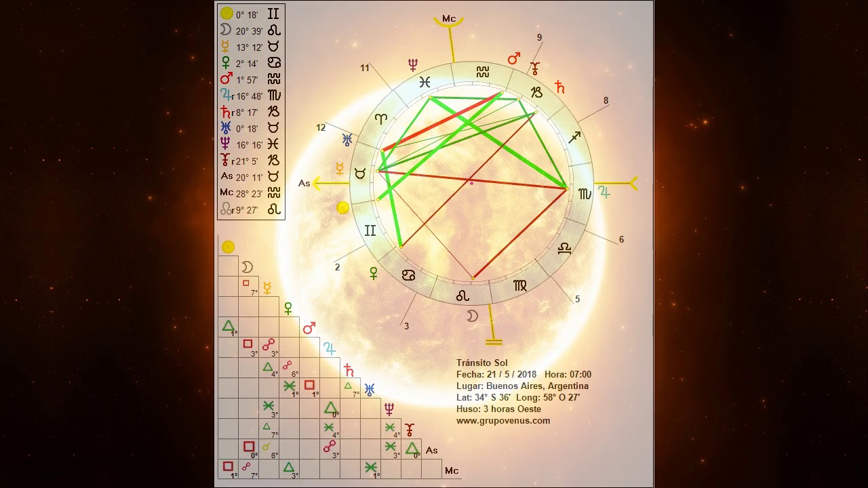Click the yellow Sun disc beside the wheel
868x488 pixels.
(x=342, y=207)
